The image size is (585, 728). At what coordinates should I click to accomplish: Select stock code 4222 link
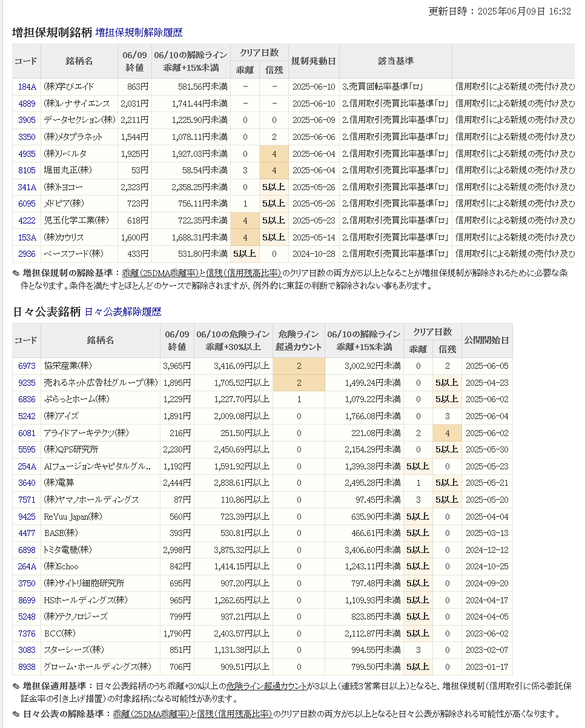click(x=27, y=220)
